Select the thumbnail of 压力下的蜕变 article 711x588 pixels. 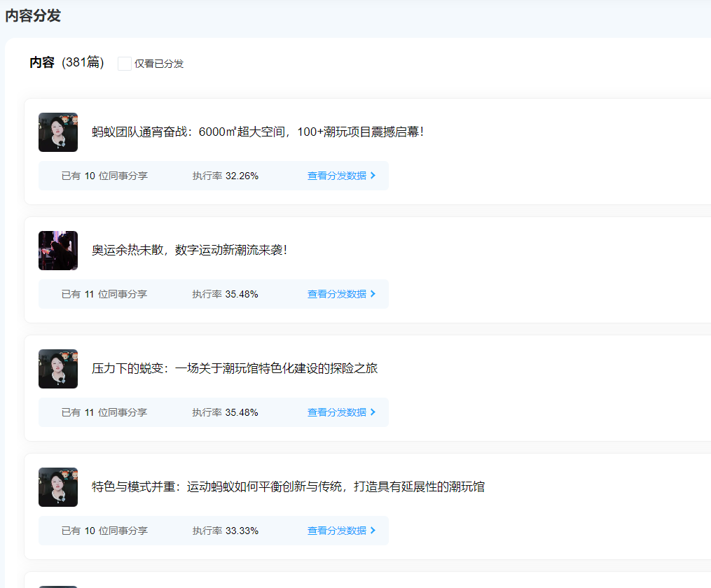58,368
